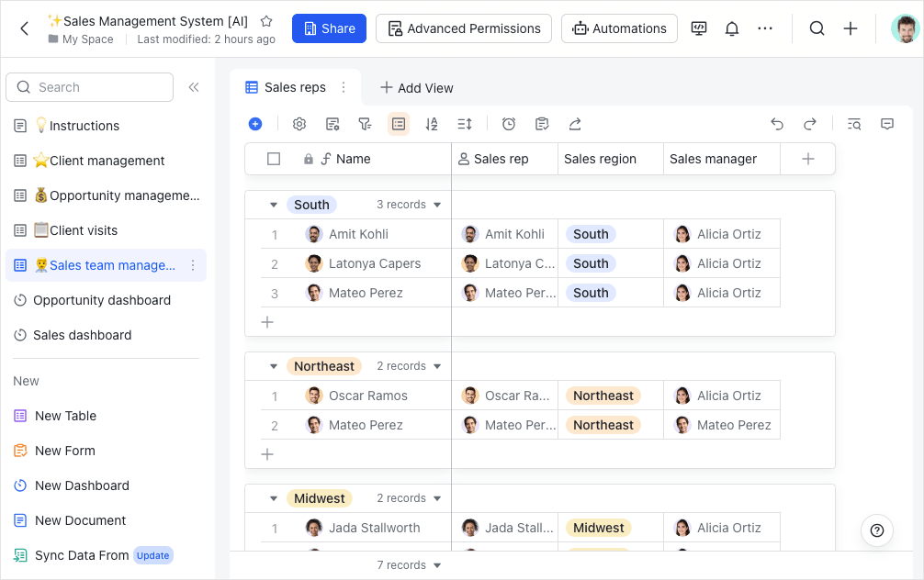Toggle the group-by tool highlighted in toolbar

(x=399, y=124)
